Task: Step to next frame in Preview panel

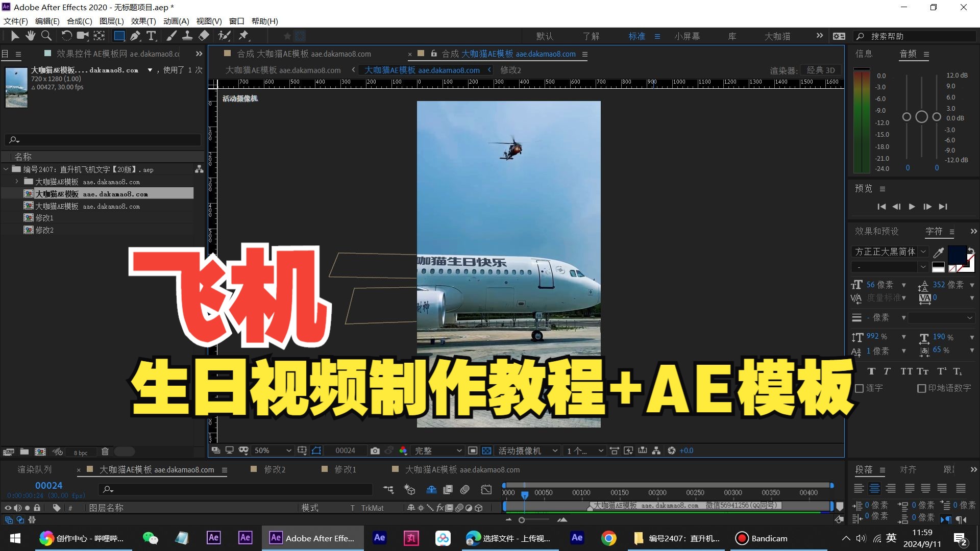Action: (927, 207)
